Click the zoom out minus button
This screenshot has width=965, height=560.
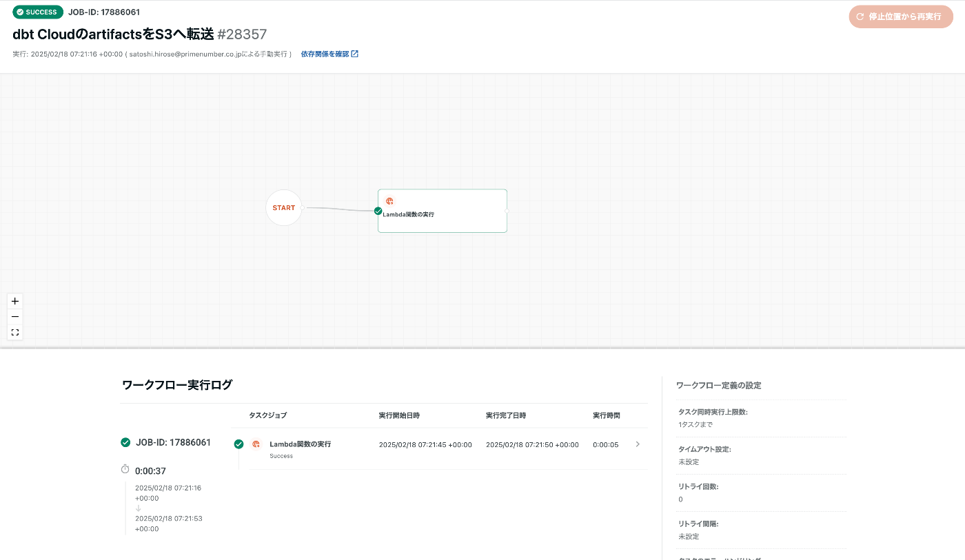click(15, 317)
